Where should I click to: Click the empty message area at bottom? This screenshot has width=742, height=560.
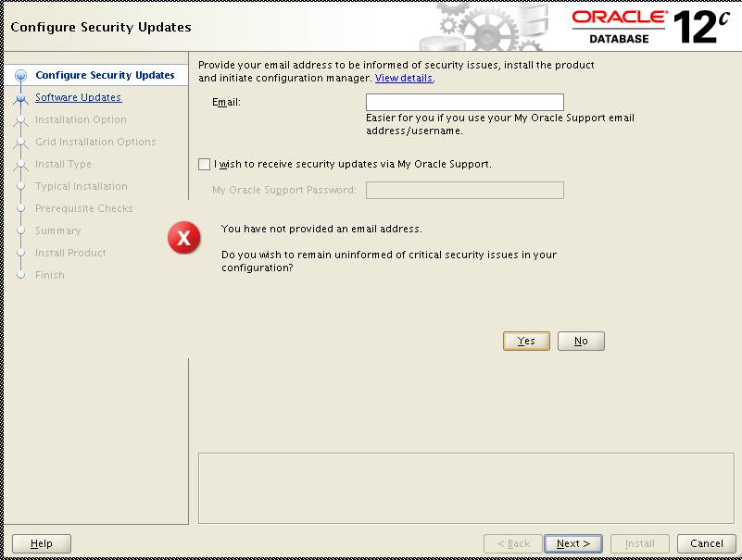(466, 488)
